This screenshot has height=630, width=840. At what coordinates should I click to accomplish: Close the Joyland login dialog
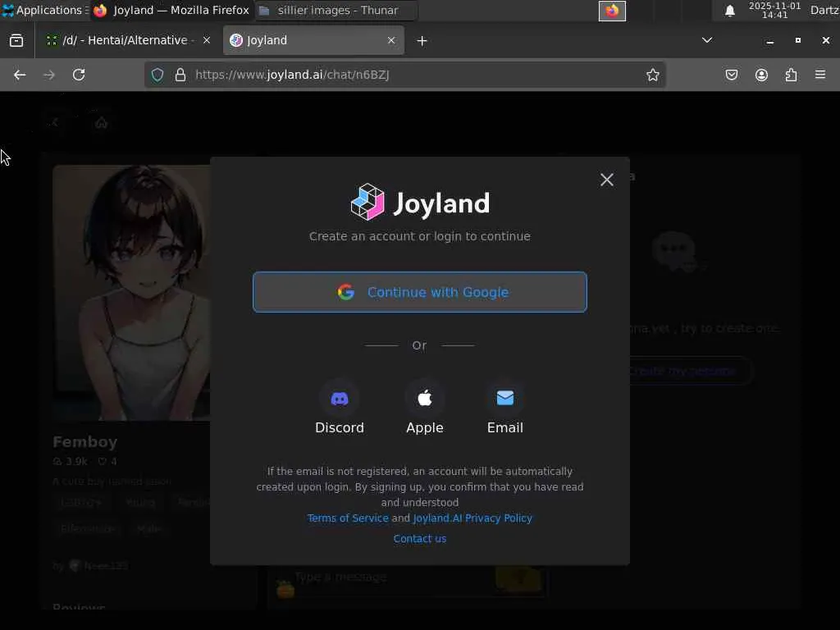point(606,180)
